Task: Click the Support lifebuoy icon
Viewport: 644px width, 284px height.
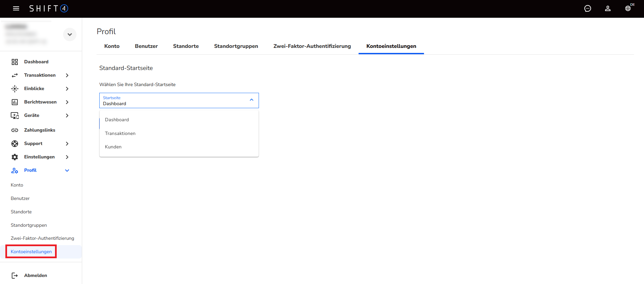Action: click(15, 144)
